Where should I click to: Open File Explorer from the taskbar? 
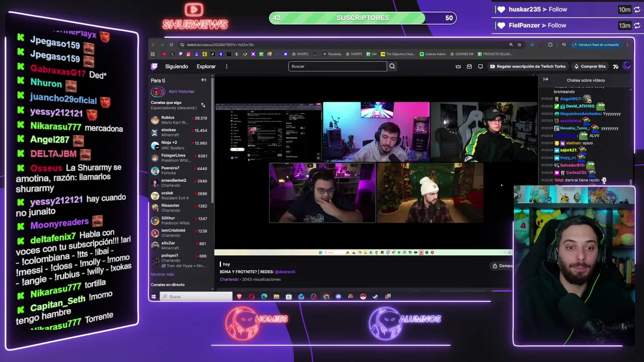[276, 297]
